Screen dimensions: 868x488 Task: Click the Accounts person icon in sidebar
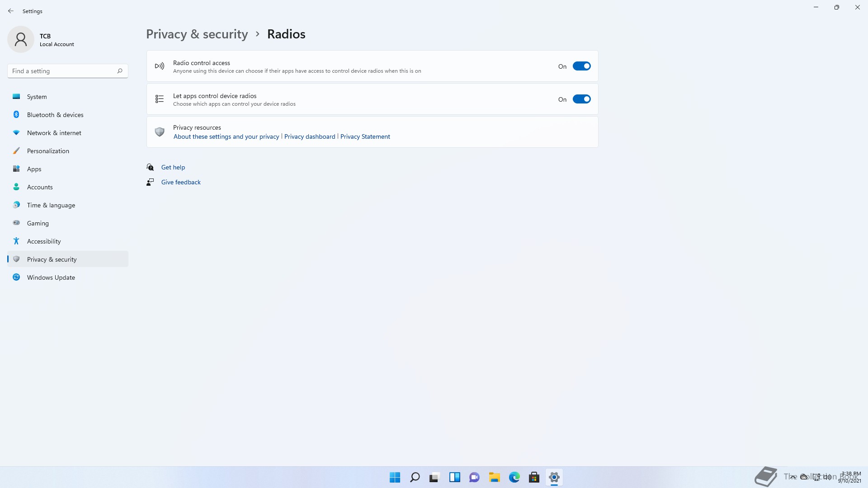click(x=16, y=187)
